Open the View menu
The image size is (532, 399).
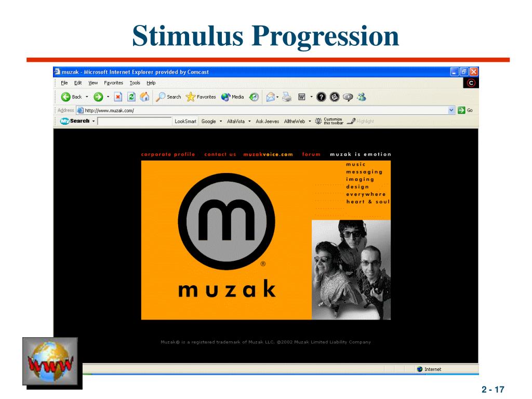coord(93,83)
